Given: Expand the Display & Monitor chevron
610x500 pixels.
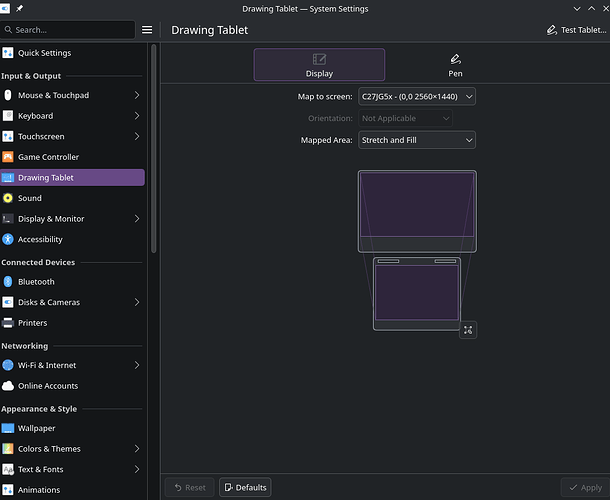Looking at the screenshot, I should click(136, 219).
